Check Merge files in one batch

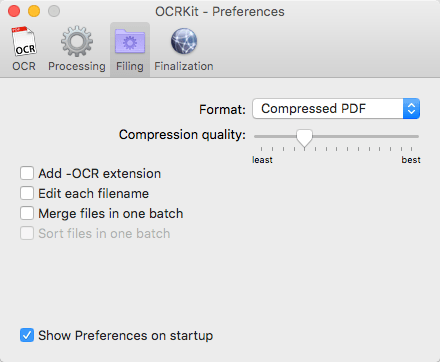click(27, 213)
